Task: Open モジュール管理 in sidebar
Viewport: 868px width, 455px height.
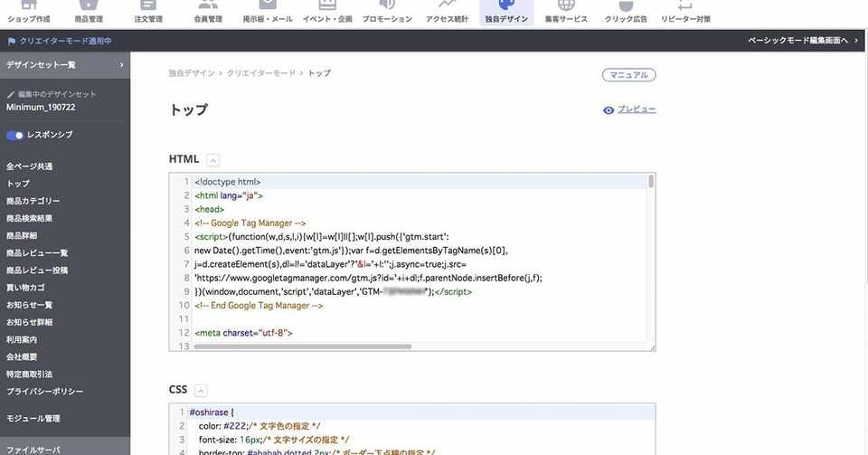Action: coord(33,418)
